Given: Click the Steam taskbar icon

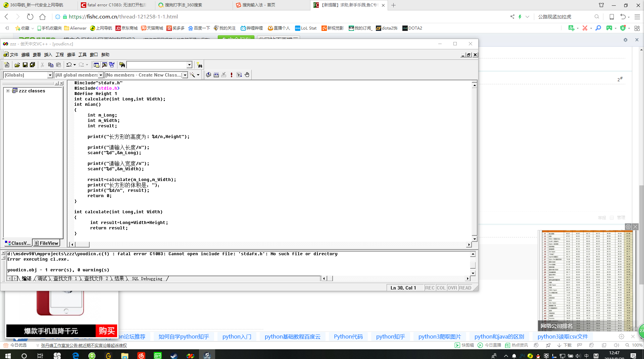Looking at the screenshot, I should click(174, 356).
